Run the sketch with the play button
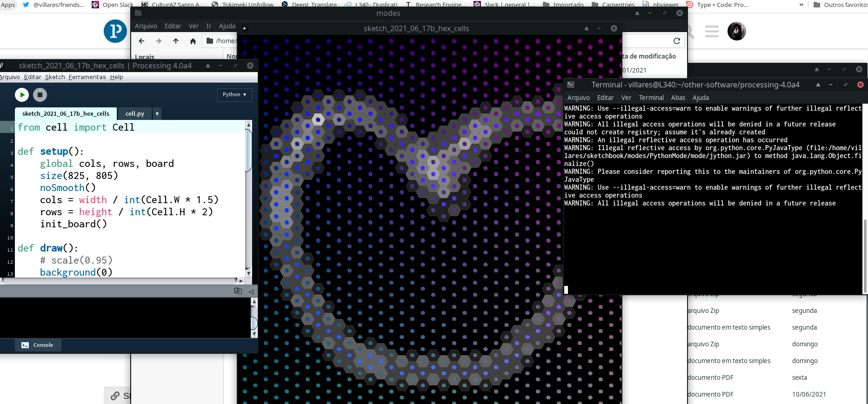Screen dimensions: 868x404 [22, 95]
